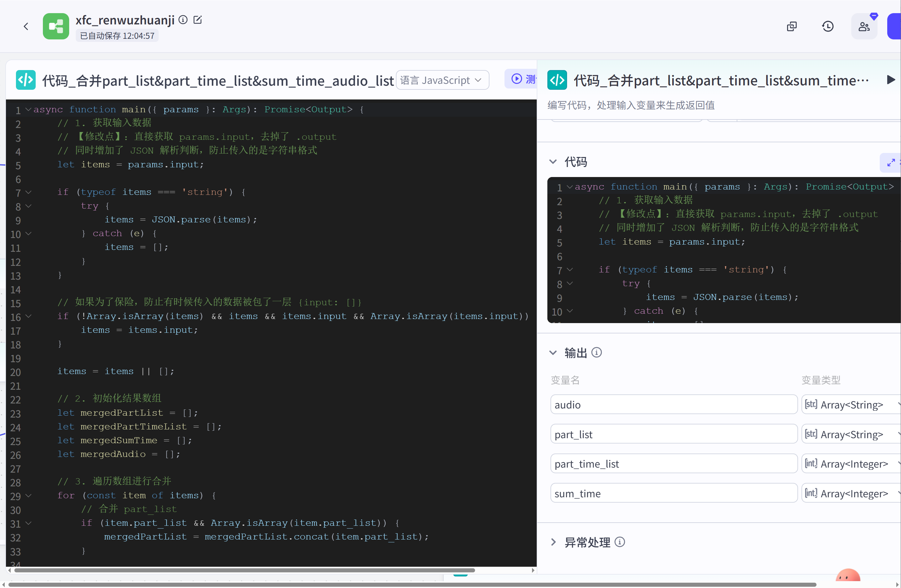
Task: Open the version history clock icon
Action: [827, 27]
